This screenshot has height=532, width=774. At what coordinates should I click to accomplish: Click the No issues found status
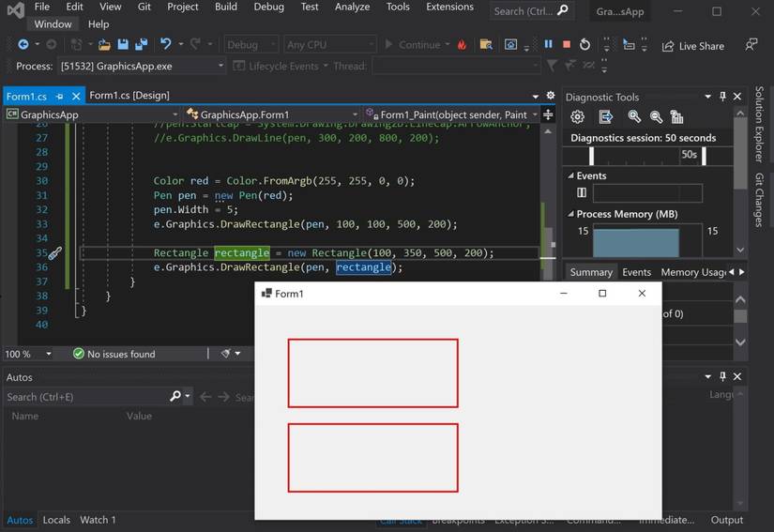pos(114,354)
